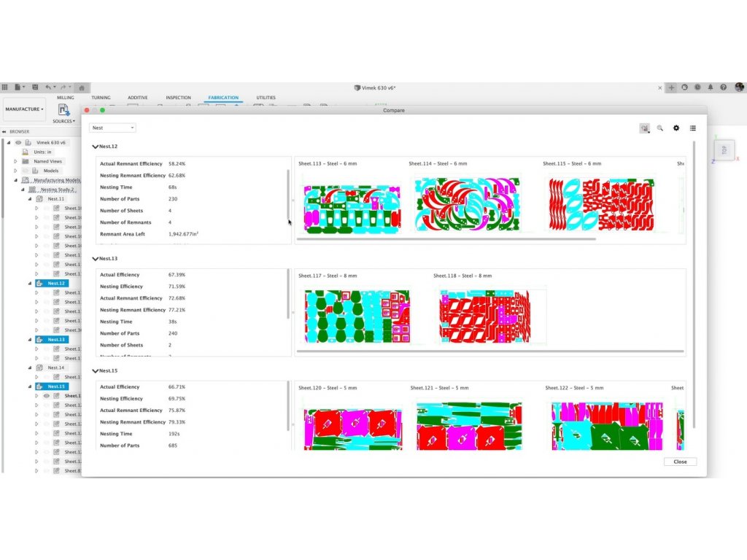The width and height of the screenshot is (747, 560).
Task: Open the Sheet.121 Steel 5 mm thumbnail
Action: pyautogui.click(x=469, y=426)
